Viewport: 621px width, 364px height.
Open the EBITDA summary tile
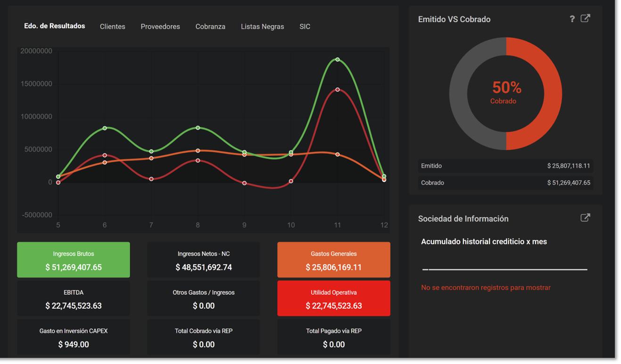(x=73, y=298)
